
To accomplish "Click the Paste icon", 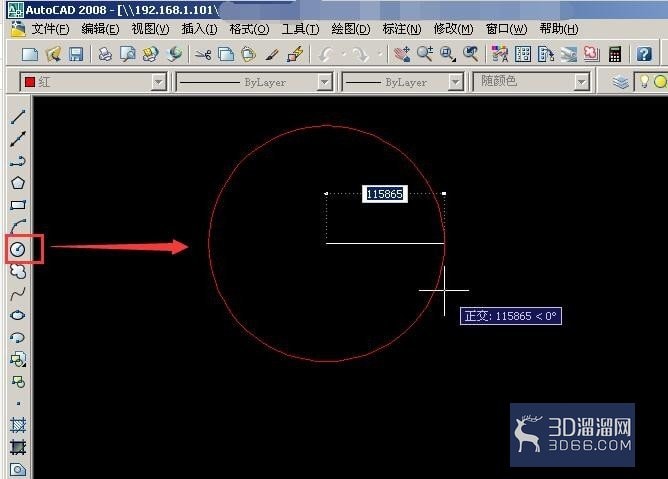I will tap(248, 54).
